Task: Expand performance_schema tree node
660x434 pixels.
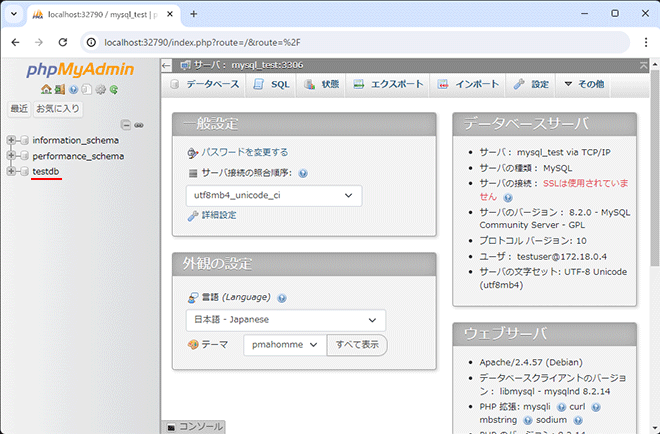Action: 11,156
